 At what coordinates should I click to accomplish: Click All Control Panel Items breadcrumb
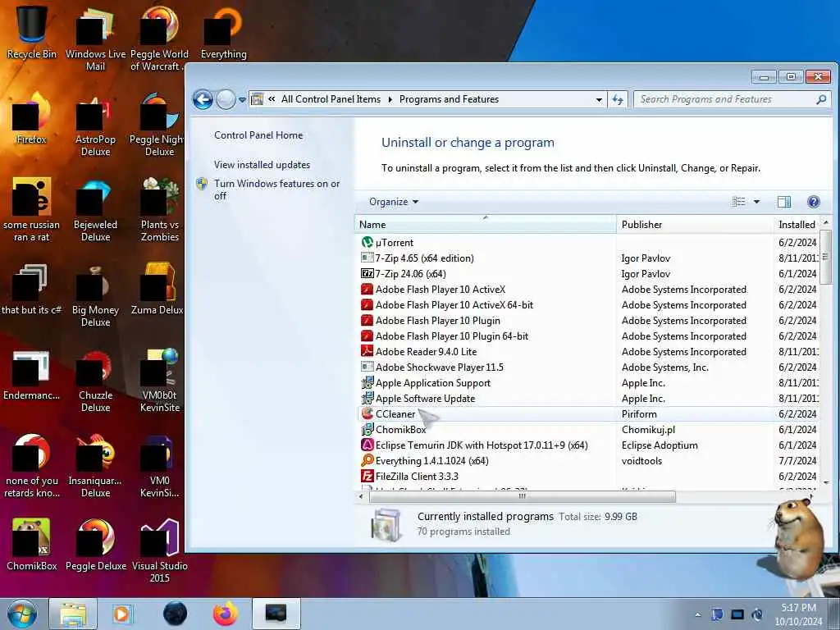tap(331, 99)
